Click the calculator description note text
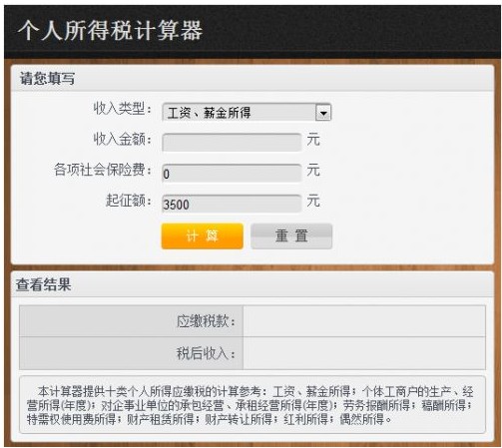This screenshot has height=448, width=502. coord(251,405)
